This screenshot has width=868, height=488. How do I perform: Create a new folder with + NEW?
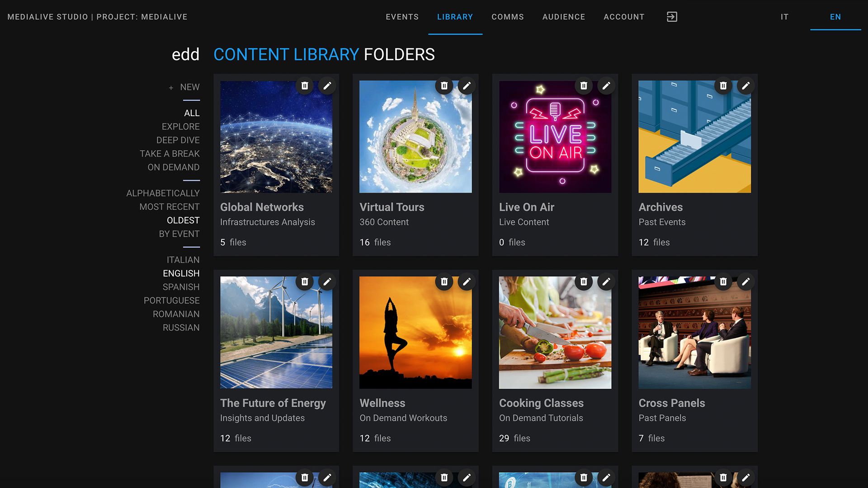coord(184,87)
